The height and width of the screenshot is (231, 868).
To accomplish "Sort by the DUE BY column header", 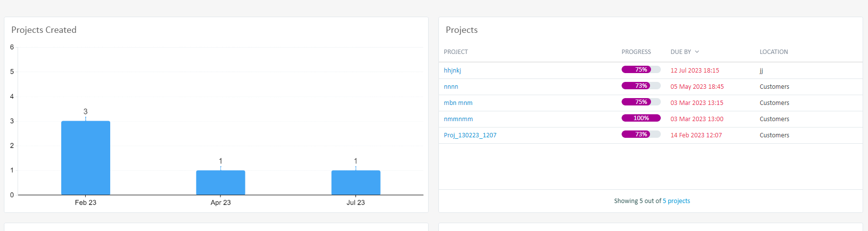I will pyautogui.click(x=680, y=51).
